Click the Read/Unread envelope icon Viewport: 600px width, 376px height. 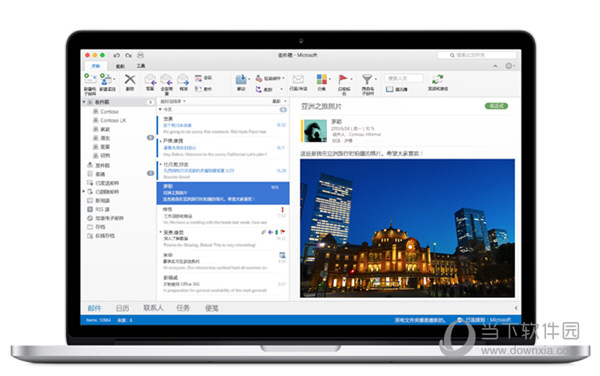click(298, 79)
